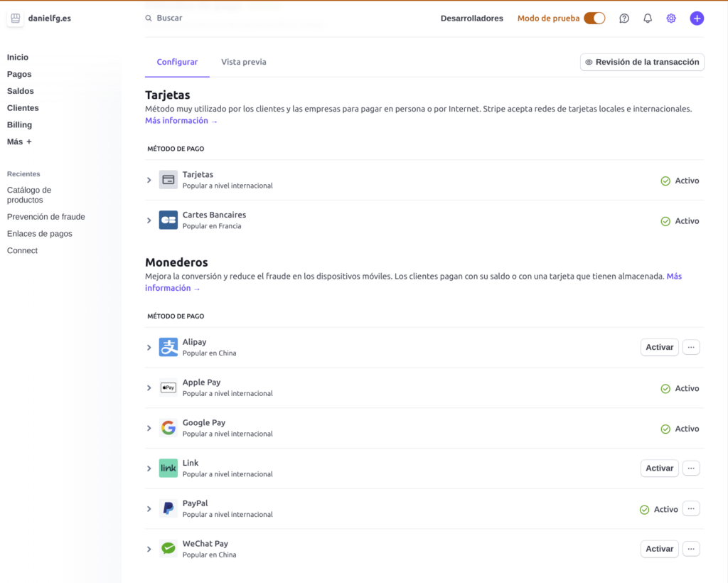Expand the Tarjetas payment method row
This screenshot has height=583, width=728.
149,181
